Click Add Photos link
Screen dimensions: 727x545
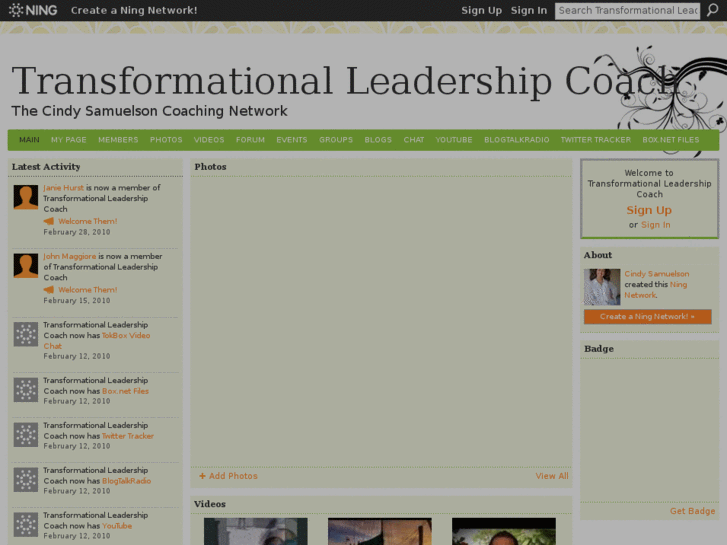point(229,476)
